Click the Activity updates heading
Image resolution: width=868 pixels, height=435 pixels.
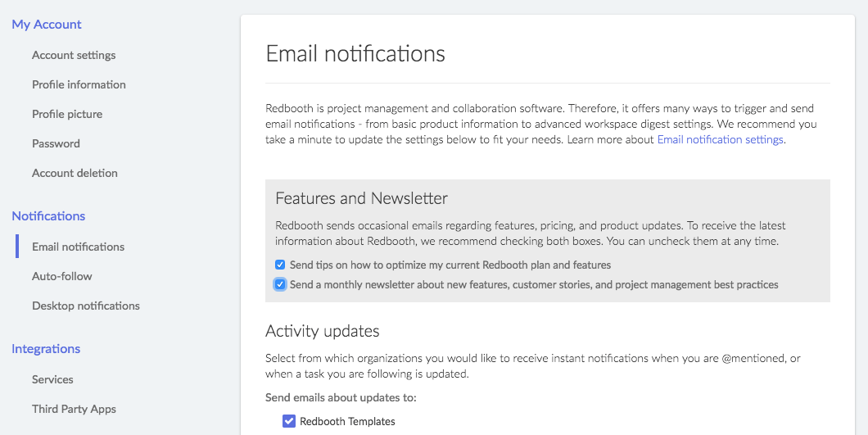tap(322, 331)
